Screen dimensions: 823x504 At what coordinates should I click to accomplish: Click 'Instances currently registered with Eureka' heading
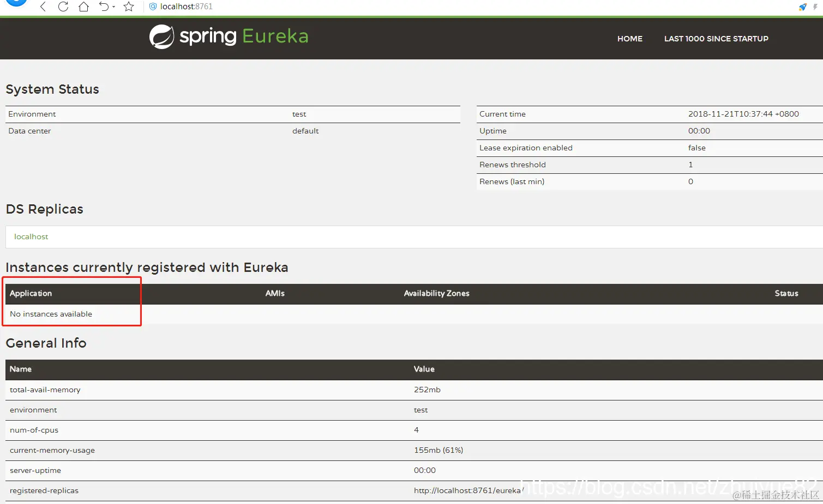[x=147, y=268]
